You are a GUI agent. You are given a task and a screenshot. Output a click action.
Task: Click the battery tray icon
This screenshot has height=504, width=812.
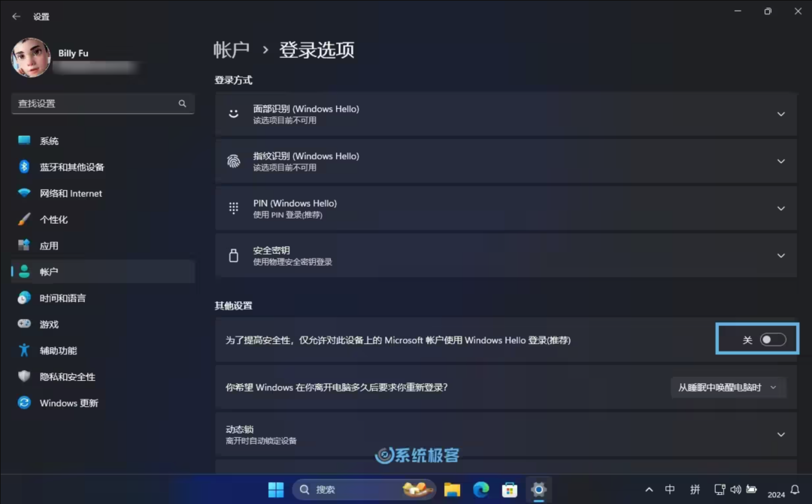pyautogui.click(x=751, y=490)
